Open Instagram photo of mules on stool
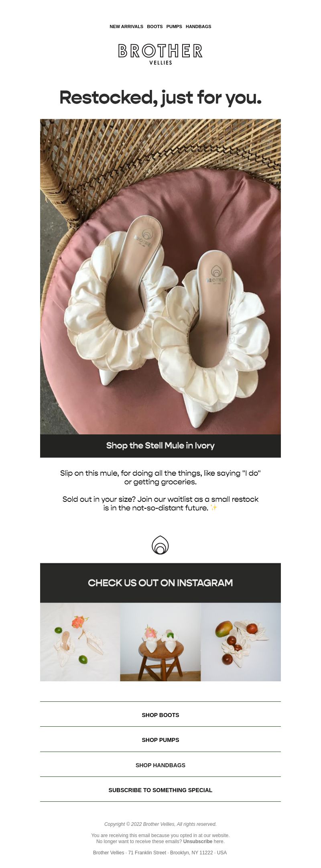 160,642
